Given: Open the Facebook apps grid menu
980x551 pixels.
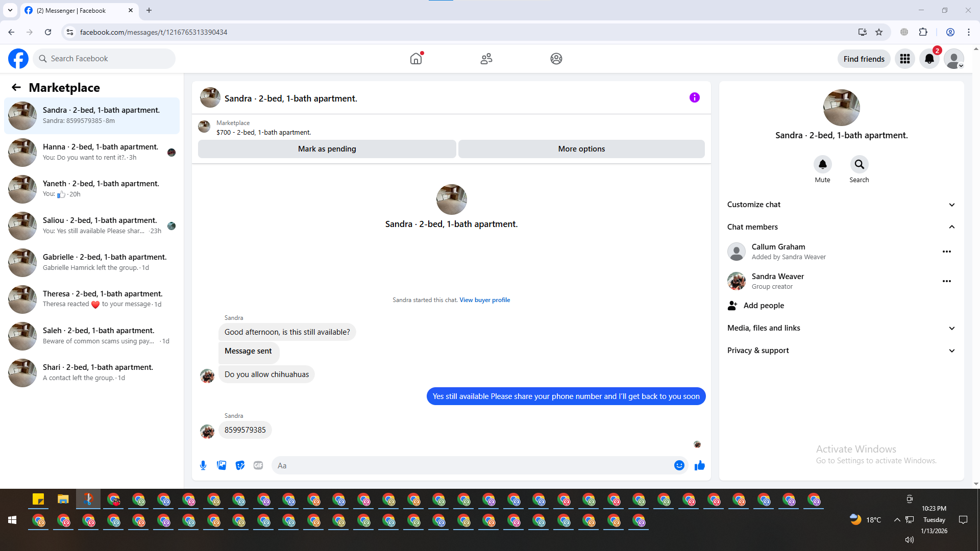Looking at the screenshot, I should pos(904,59).
